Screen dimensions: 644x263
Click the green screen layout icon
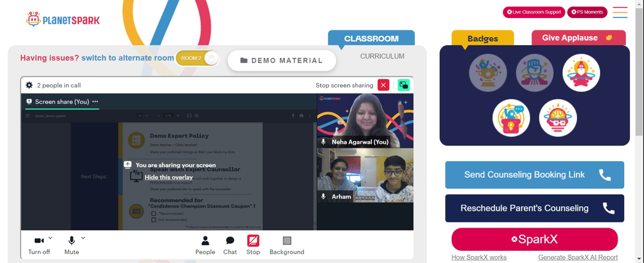[x=404, y=85]
